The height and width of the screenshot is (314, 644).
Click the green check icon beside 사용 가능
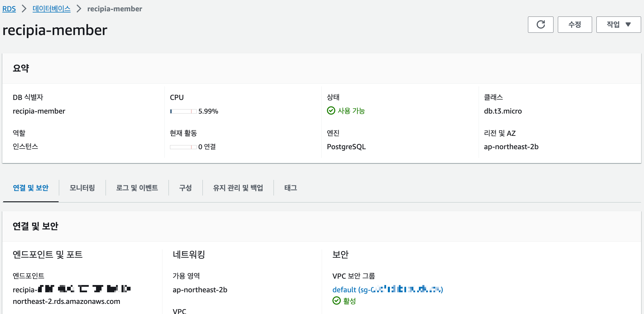tap(331, 110)
